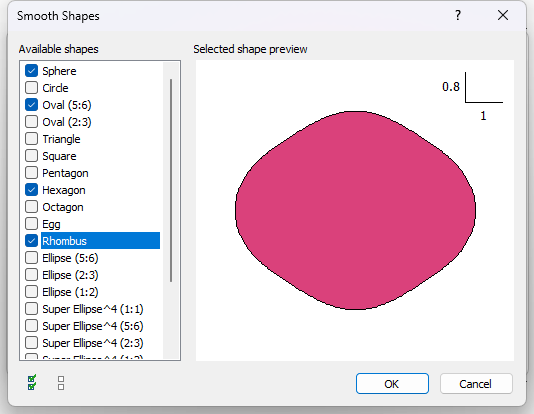Click the uncheck-all shapes icon
The image size is (534, 414).
(61, 383)
